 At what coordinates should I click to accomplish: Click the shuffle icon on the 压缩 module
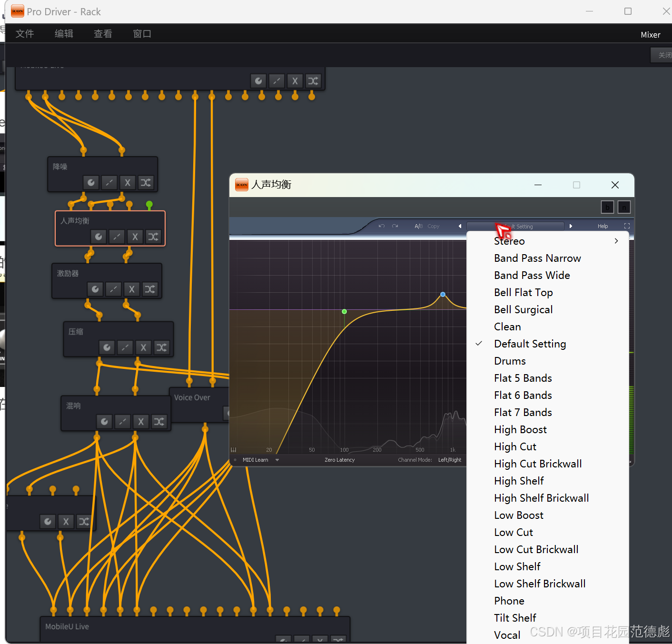click(162, 347)
